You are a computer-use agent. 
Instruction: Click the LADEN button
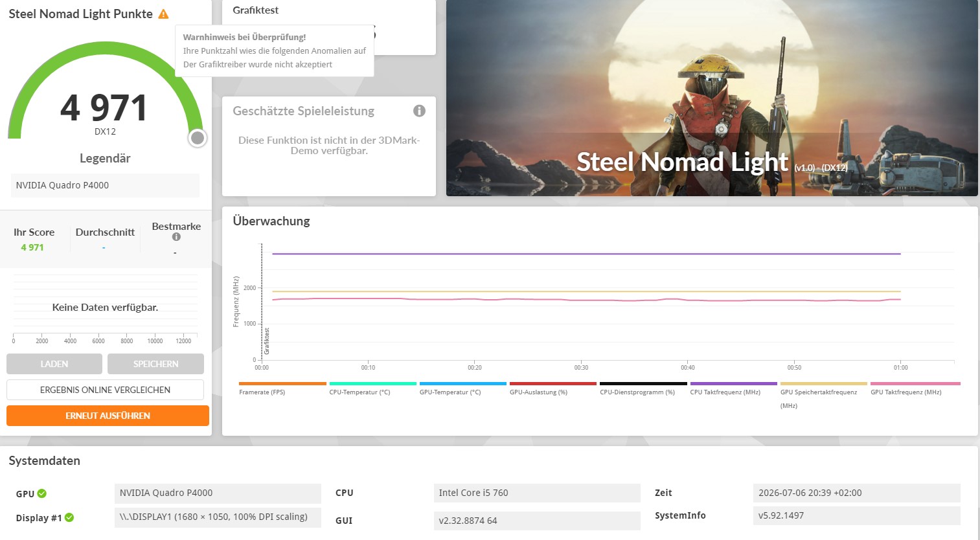tap(54, 364)
